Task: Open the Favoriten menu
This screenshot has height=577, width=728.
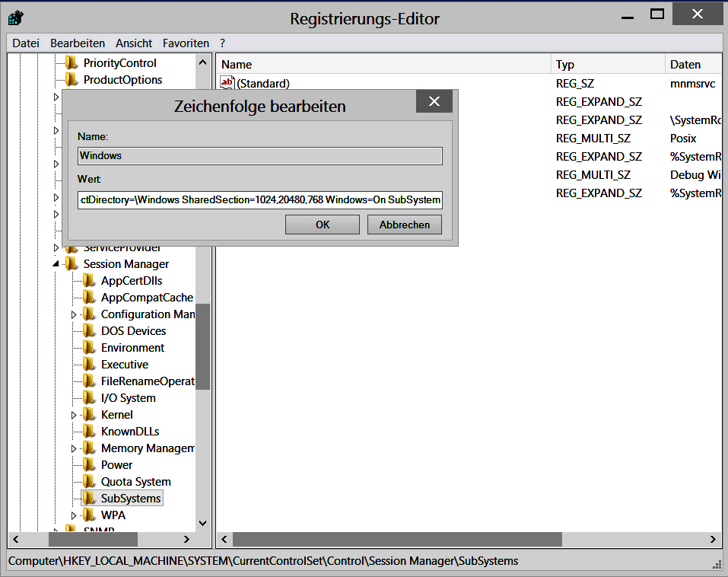Action: tap(186, 43)
